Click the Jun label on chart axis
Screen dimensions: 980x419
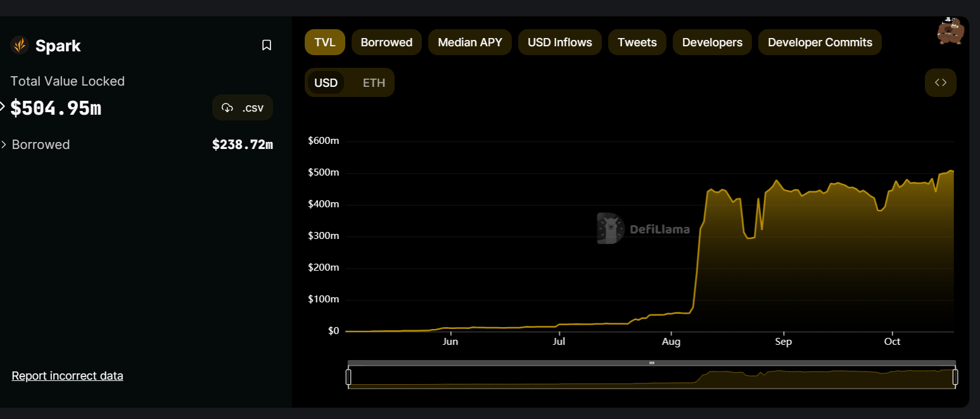[x=450, y=342]
